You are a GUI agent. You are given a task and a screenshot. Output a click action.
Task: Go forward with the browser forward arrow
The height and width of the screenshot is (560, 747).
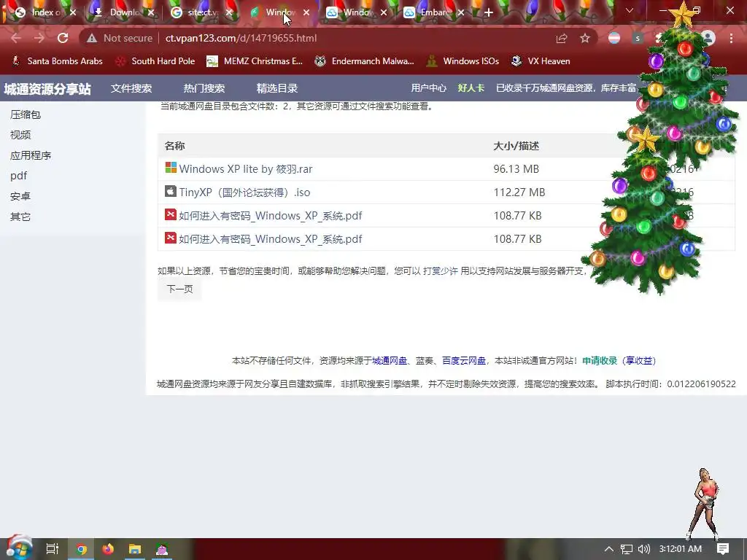pos(39,38)
